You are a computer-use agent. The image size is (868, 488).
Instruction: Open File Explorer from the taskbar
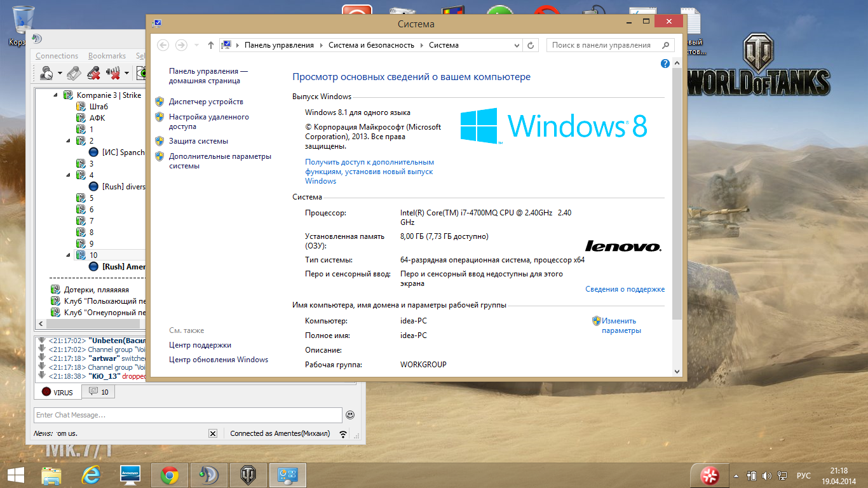[51, 475]
